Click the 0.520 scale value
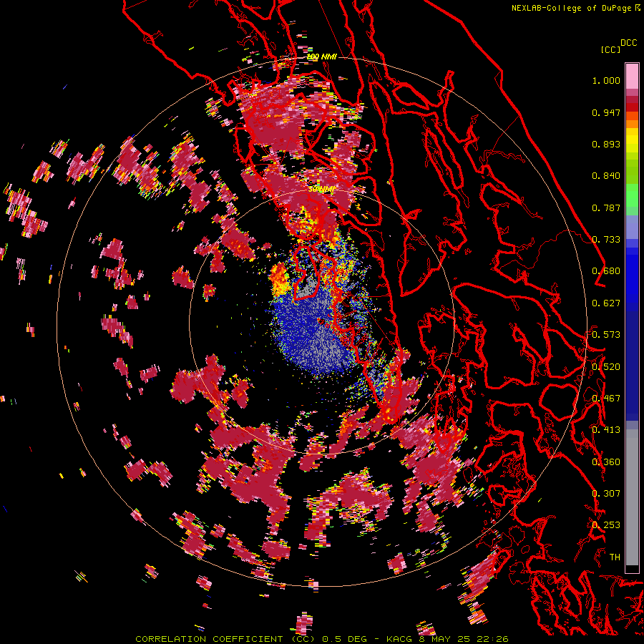This screenshot has width=644, height=644. click(606, 367)
